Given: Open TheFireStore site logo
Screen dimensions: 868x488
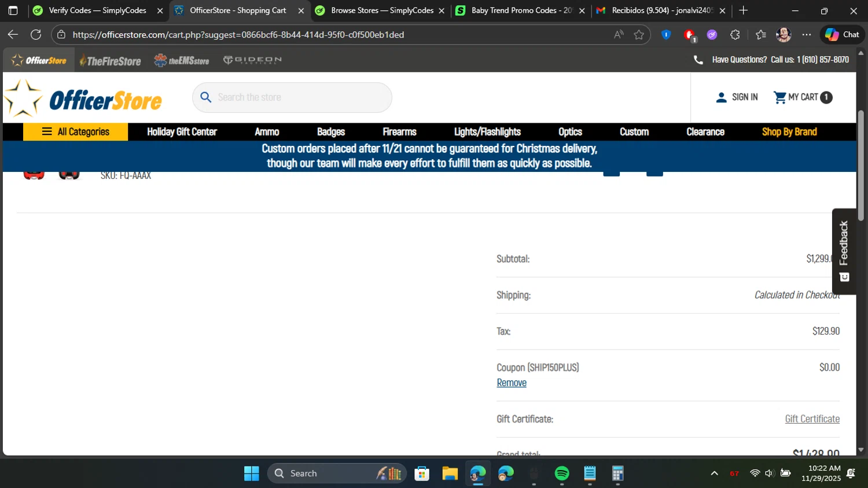Looking at the screenshot, I should coord(111,60).
